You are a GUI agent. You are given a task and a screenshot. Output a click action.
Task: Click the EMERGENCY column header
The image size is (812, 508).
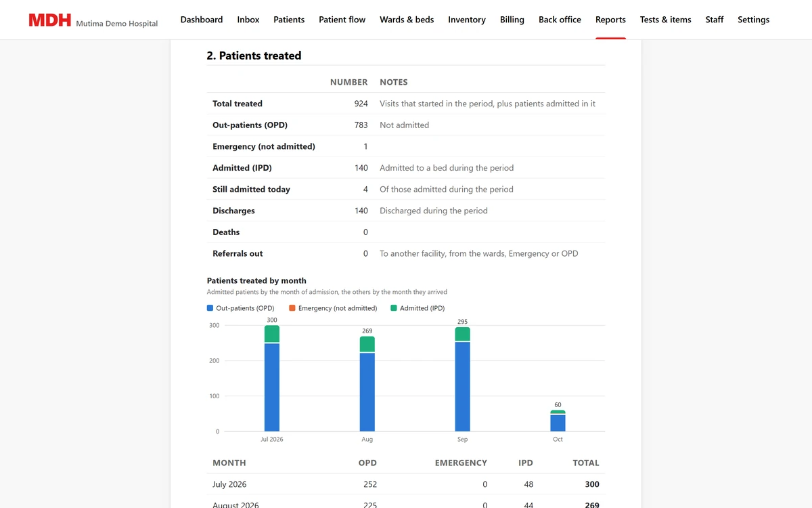[461, 463]
